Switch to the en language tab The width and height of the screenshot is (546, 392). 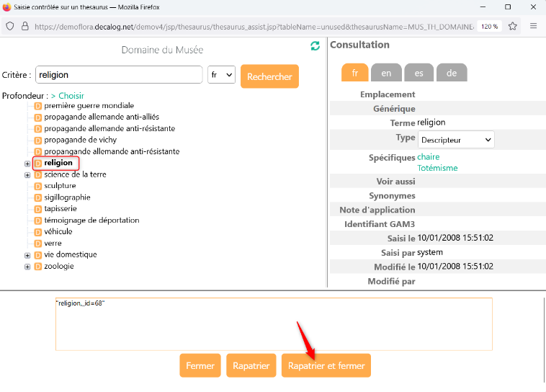pyautogui.click(x=386, y=73)
